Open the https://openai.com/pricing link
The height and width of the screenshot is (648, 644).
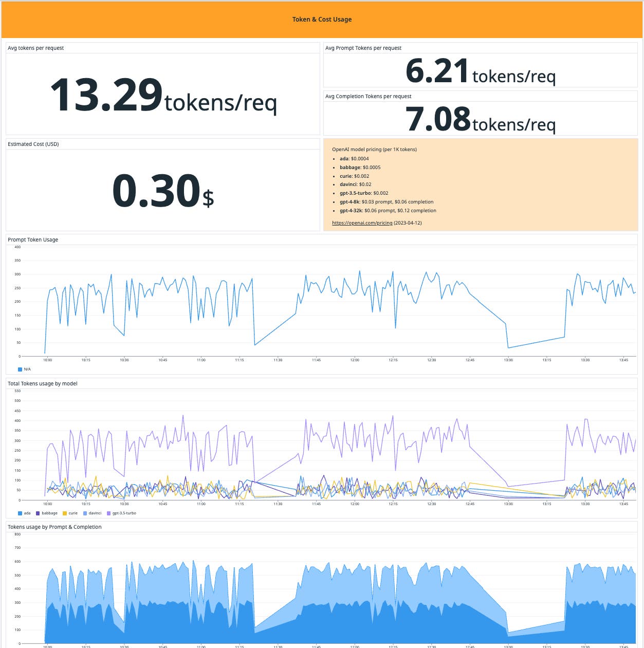tap(362, 223)
